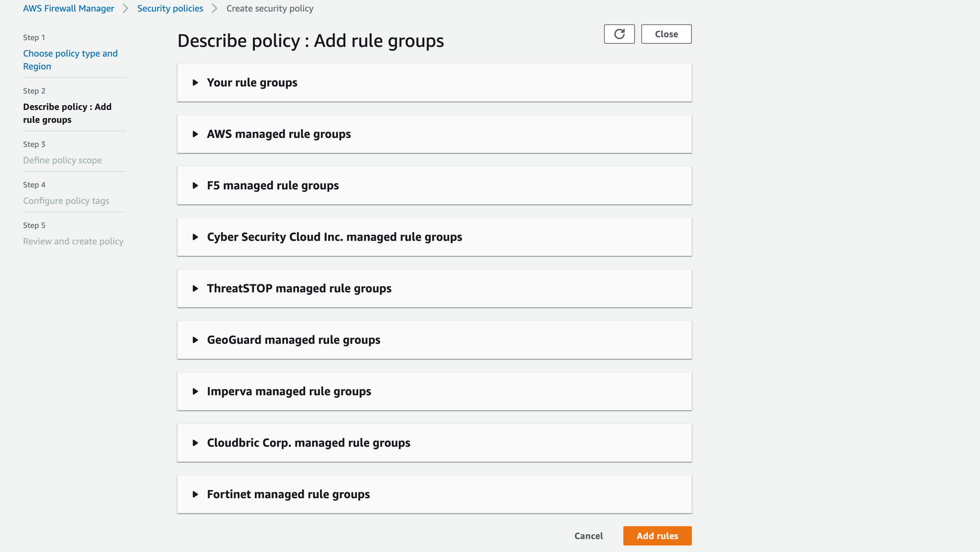This screenshot has width=980, height=552.
Task: Expand Cyber Security Cloud Inc. rule groups
Action: [434, 237]
